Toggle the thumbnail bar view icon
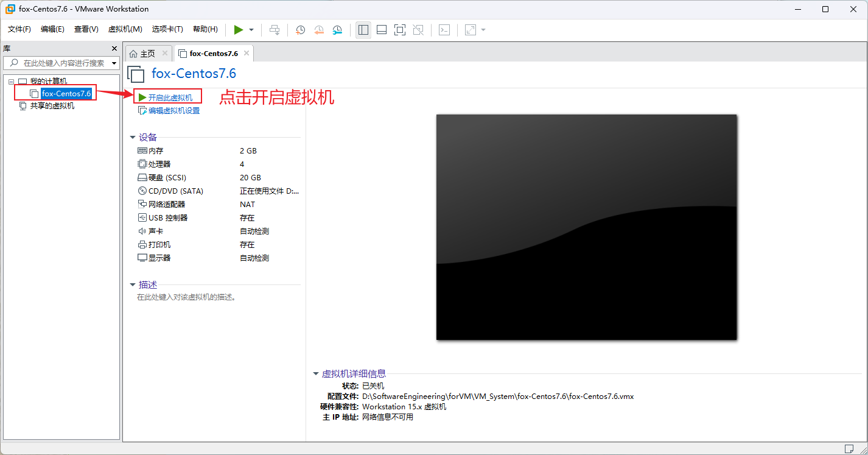Viewport: 868px width, 455px height. click(382, 30)
